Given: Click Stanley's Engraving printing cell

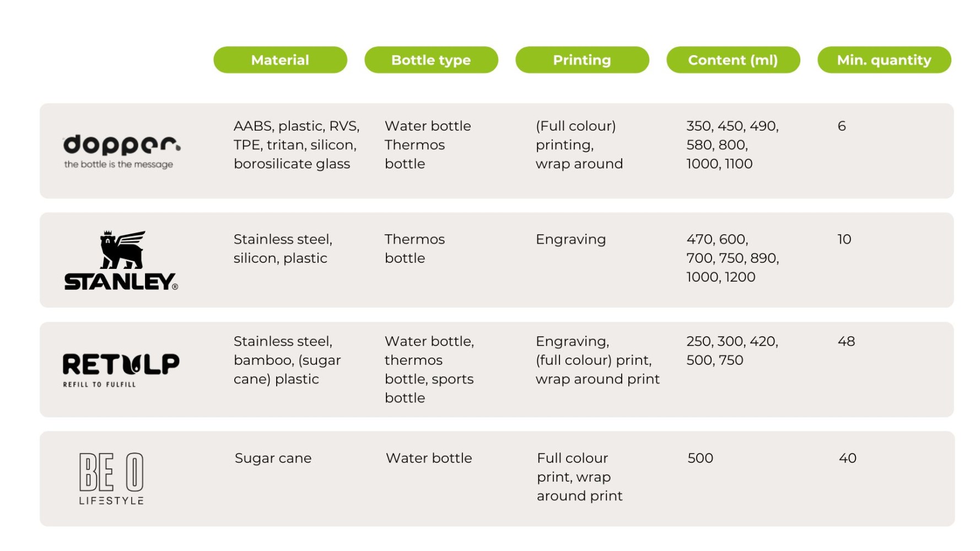Looking at the screenshot, I should pyautogui.click(x=570, y=239).
